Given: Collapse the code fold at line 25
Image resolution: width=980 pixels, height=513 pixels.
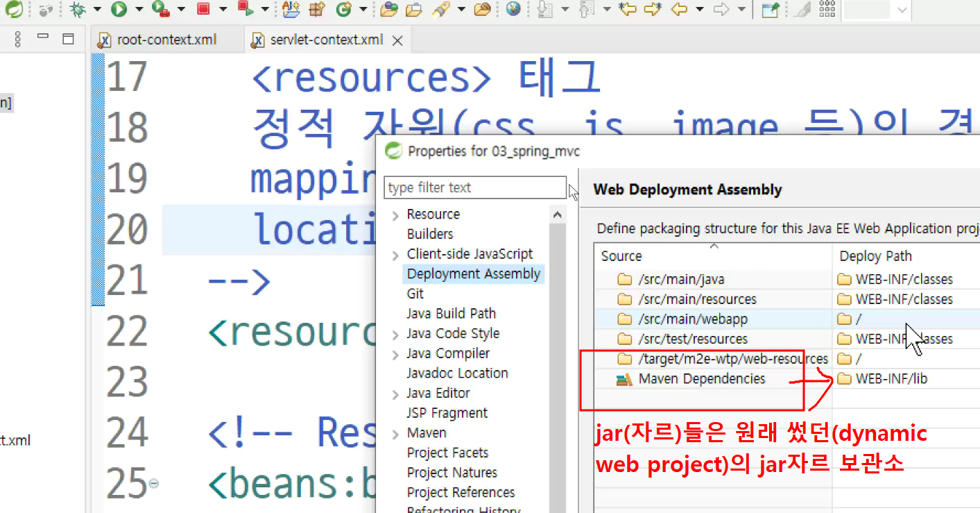Looking at the screenshot, I should (153, 483).
